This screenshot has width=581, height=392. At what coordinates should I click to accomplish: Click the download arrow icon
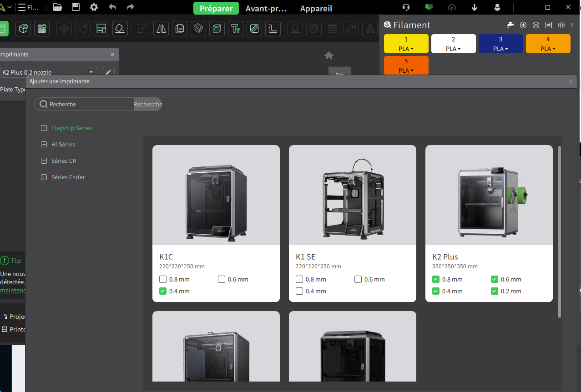pyautogui.click(x=475, y=7)
